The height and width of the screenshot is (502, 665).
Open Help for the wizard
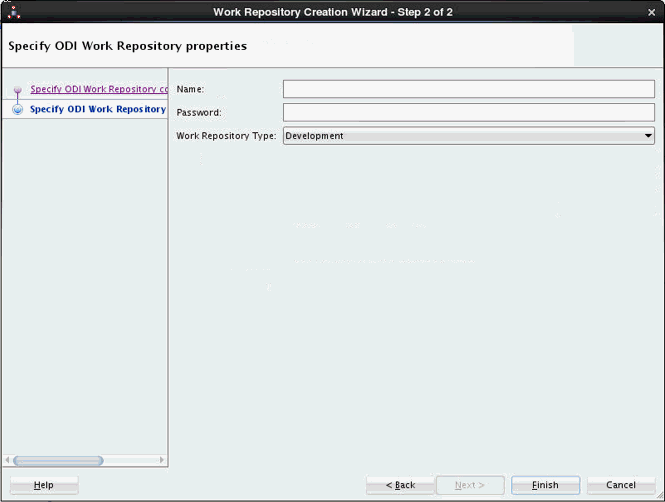(44, 485)
